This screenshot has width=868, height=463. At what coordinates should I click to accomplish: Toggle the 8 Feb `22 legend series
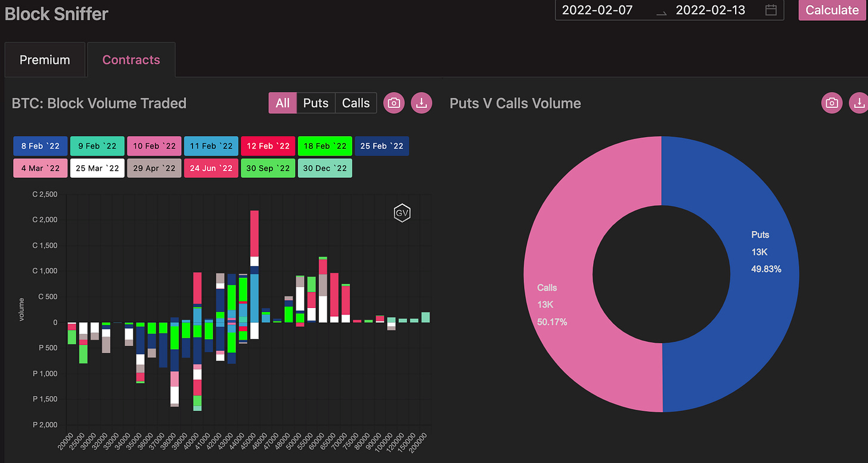(x=41, y=146)
